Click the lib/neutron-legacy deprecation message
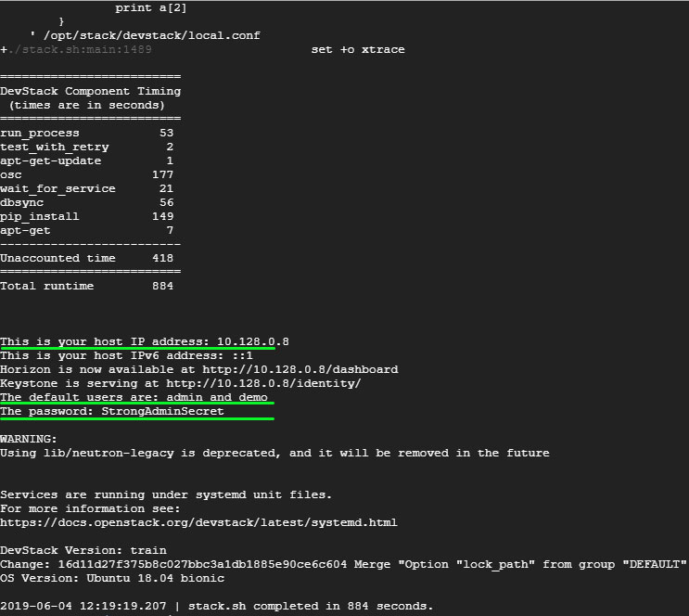The width and height of the screenshot is (689, 616). tap(274, 453)
